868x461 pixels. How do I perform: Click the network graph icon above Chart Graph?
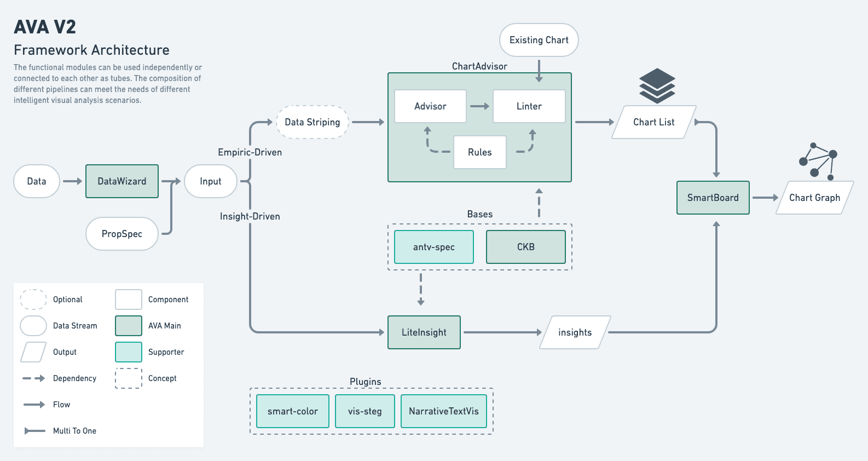pyautogui.click(x=818, y=162)
